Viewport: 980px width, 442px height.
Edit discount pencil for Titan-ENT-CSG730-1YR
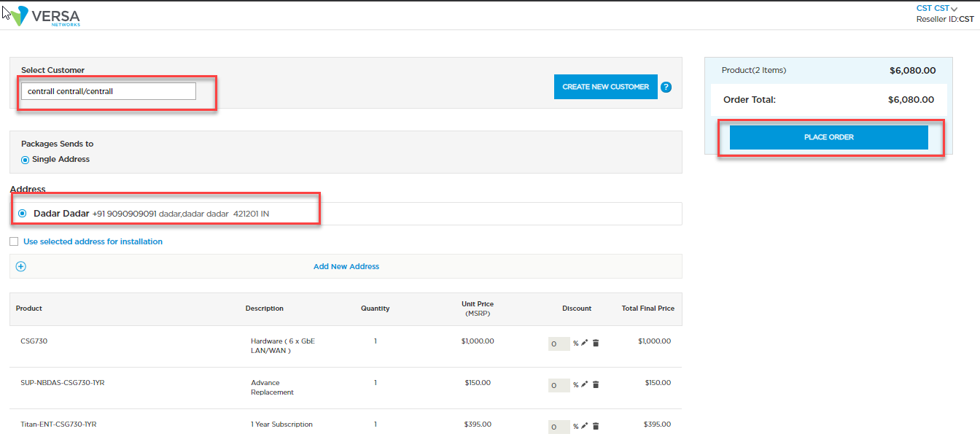tap(585, 426)
